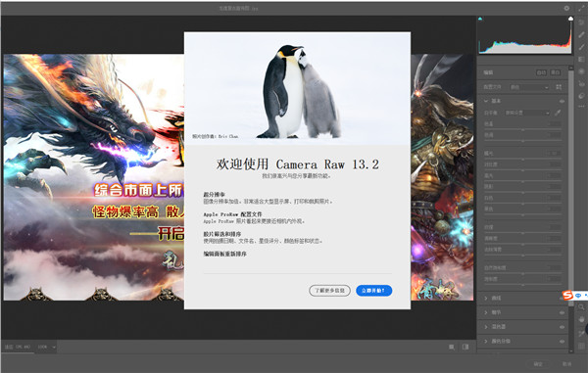The width and height of the screenshot is (588, 373).
Task: Adjust the 白色 whites slider
Action: click(523, 204)
